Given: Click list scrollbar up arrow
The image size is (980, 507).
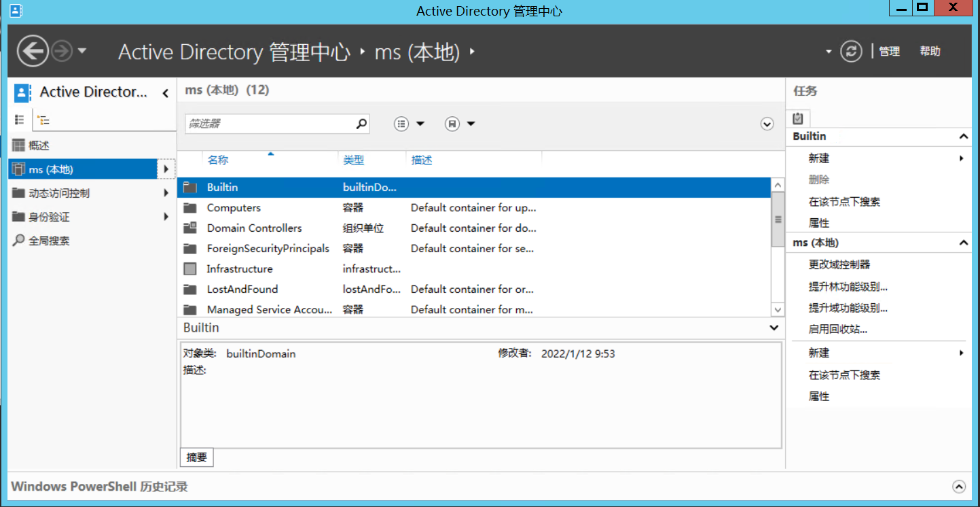Looking at the screenshot, I should point(778,185).
